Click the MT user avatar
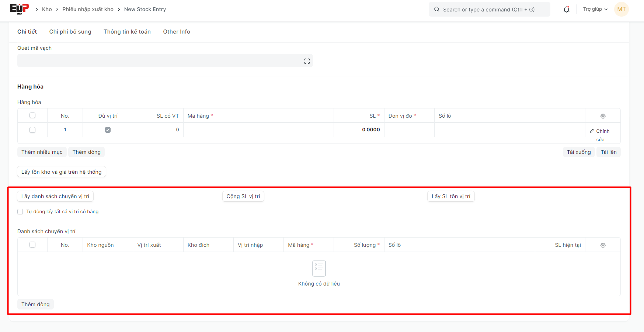Screen dimensions: 644x332 coord(621,9)
